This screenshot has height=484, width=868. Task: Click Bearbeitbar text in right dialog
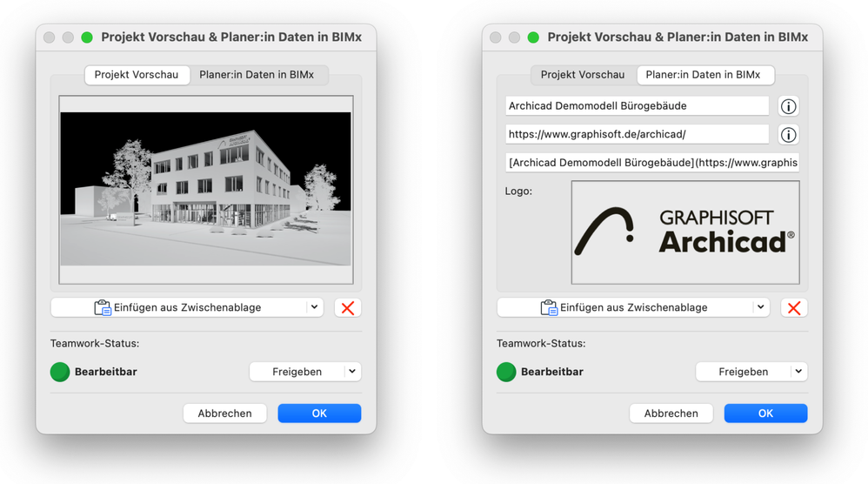pyautogui.click(x=552, y=372)
